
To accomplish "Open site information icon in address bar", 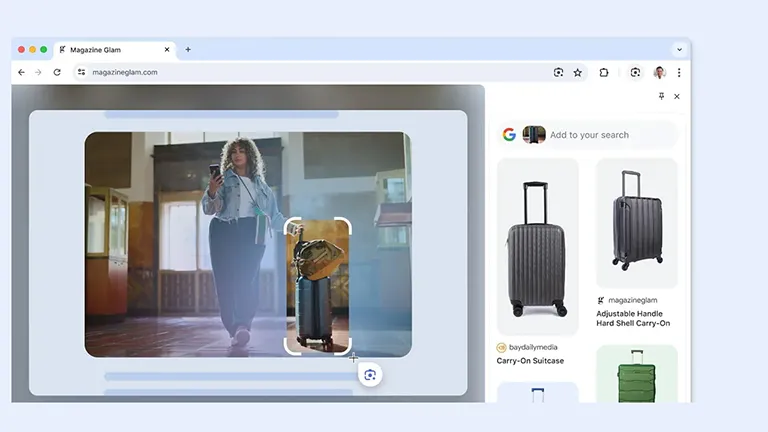I will click(x=81, y=72).
